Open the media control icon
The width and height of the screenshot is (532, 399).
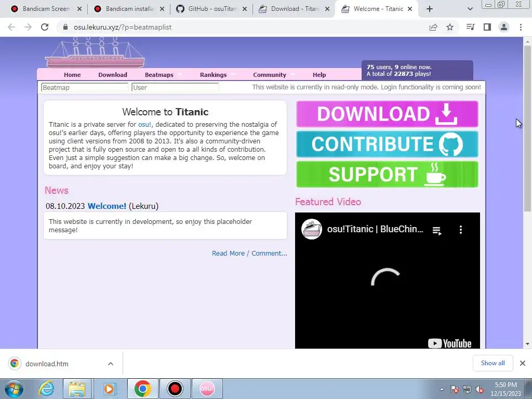470,27
